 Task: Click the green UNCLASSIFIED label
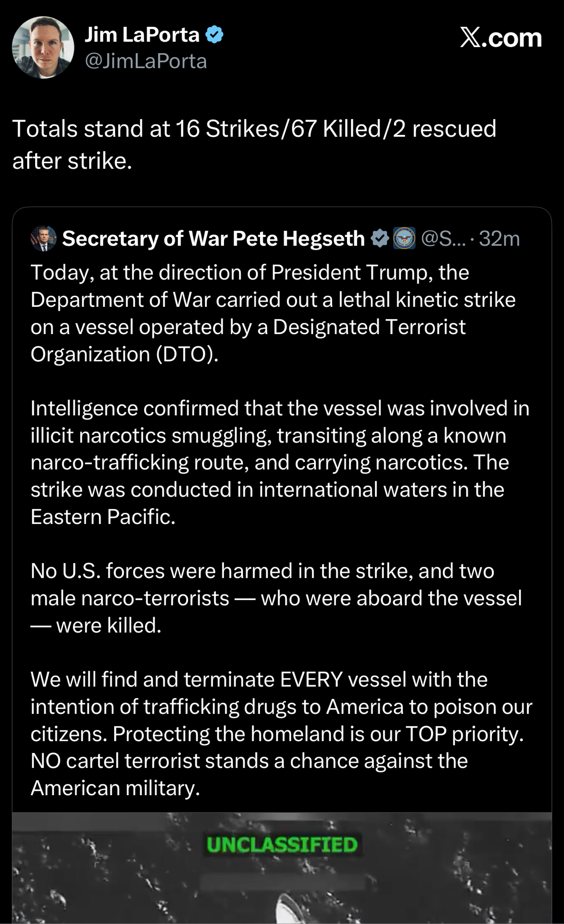tap(282, 845)
